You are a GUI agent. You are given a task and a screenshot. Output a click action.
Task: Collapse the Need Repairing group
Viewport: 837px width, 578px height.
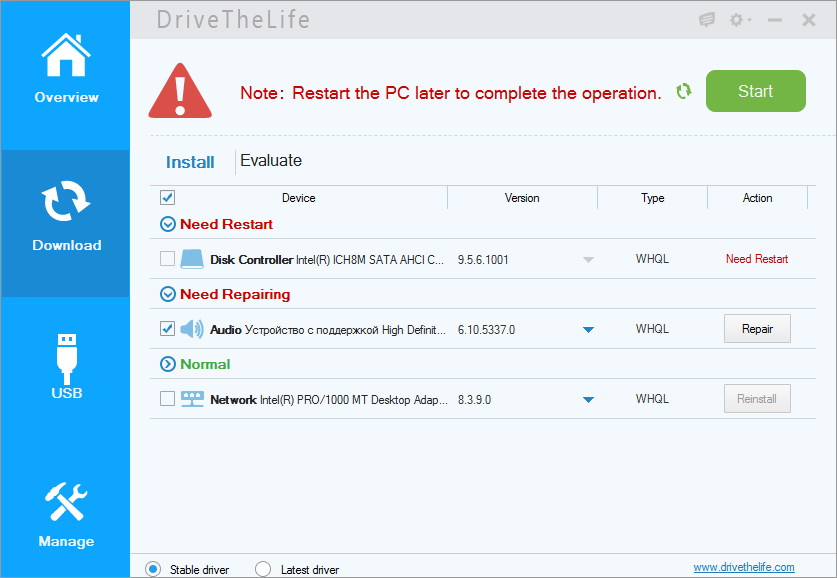pos(168,294)
